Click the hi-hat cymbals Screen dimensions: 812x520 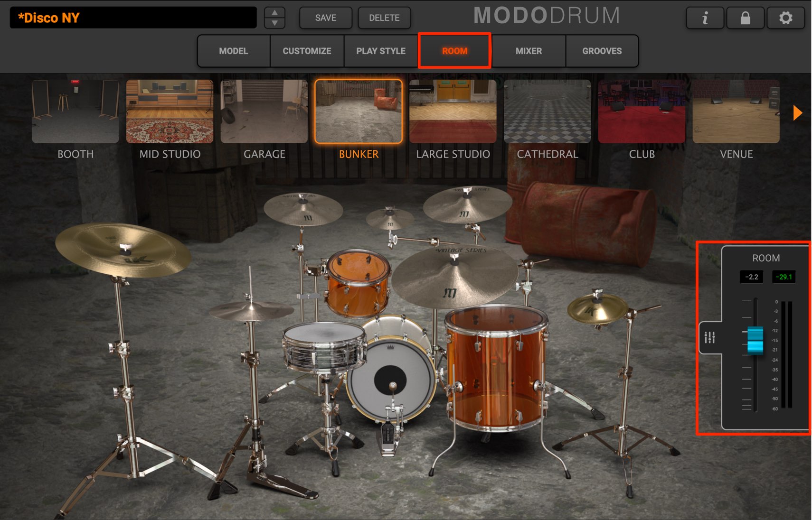click(251, 311)
